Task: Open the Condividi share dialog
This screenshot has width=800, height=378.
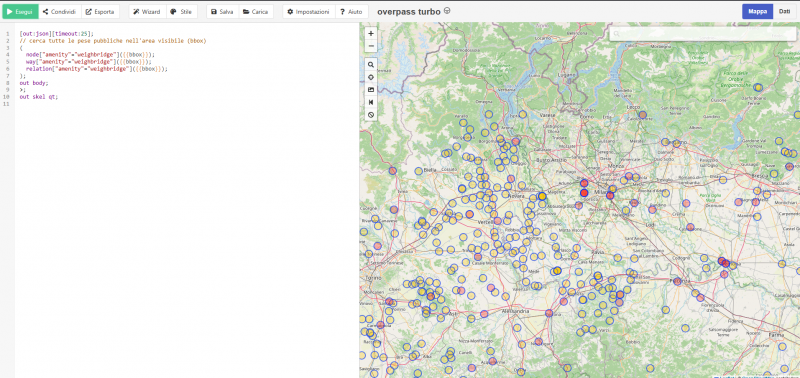Action: (x=60, y=11)
